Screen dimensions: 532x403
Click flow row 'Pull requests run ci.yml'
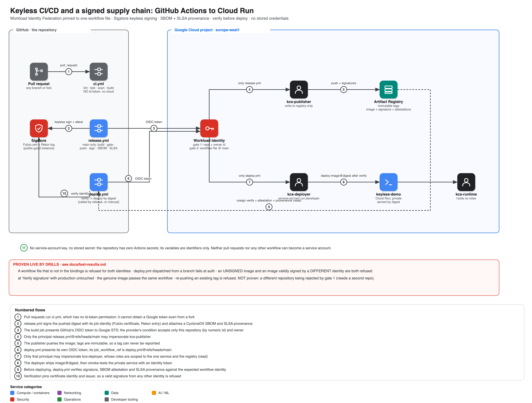[x=109, y=317]
